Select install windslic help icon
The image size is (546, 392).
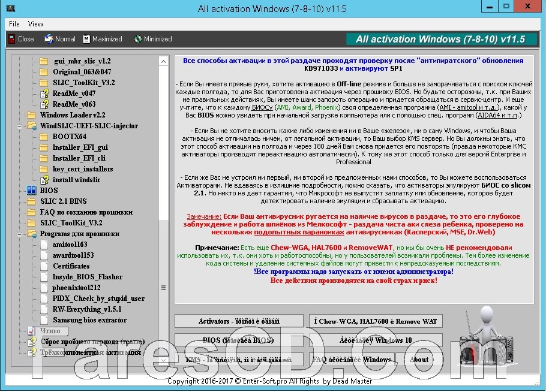pyautogui.click(x=44, y=180)
